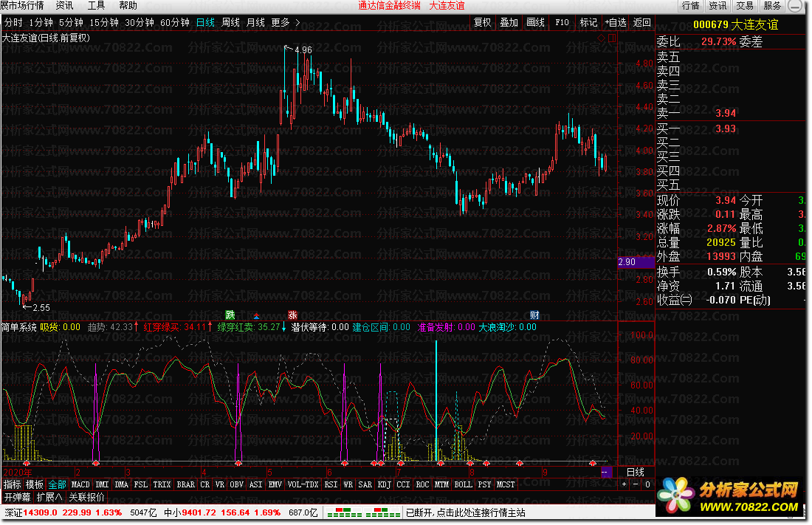Click the blue up-arrow marker under the chart
Screen dimensions: 812x525
tap(256, 315)
